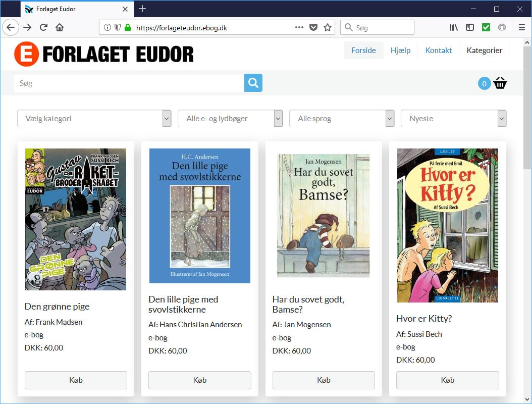
Task: Click the green padlock security icon
Action: (128, 27)
